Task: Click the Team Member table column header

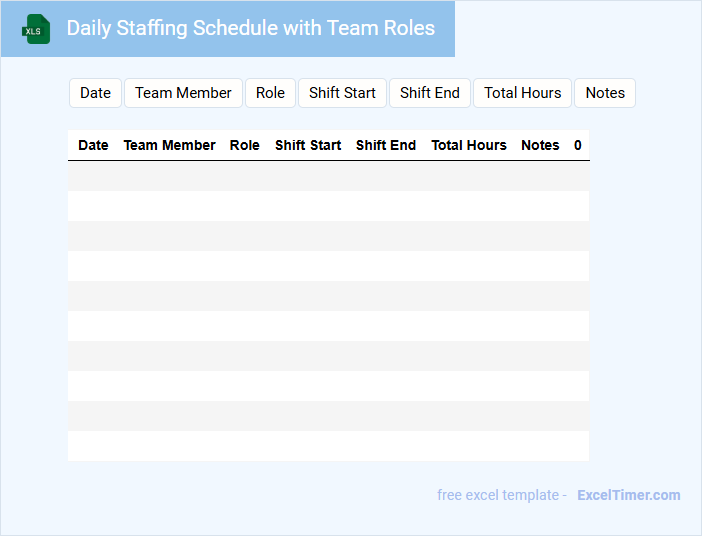Action: click(x=169, y=145)
